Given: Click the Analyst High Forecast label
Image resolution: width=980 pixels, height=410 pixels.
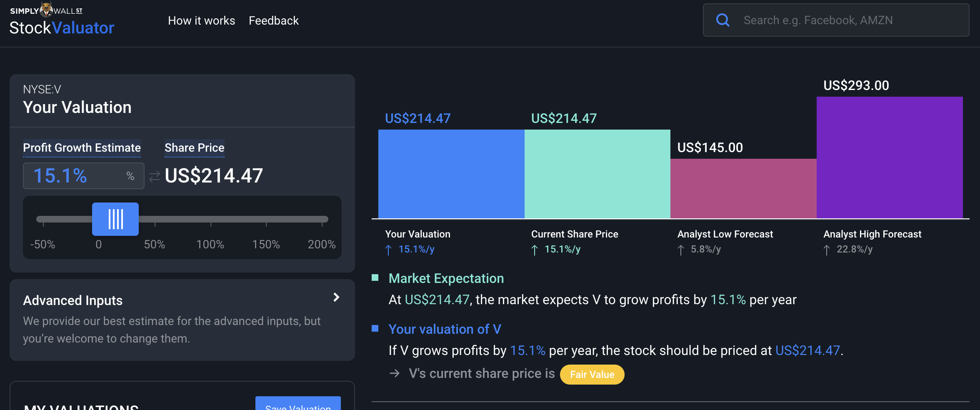Looking at the screenshot, I should (x=872, y=234).
